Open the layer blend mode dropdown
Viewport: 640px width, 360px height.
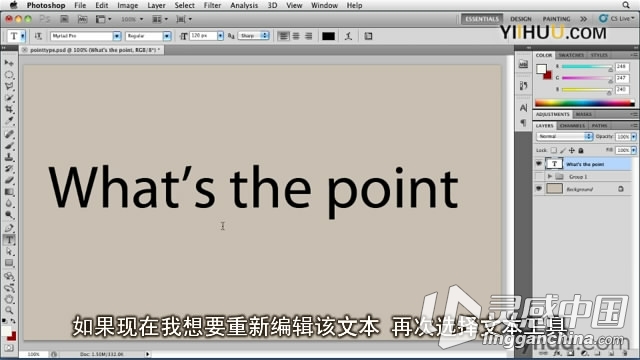[564, 136]
